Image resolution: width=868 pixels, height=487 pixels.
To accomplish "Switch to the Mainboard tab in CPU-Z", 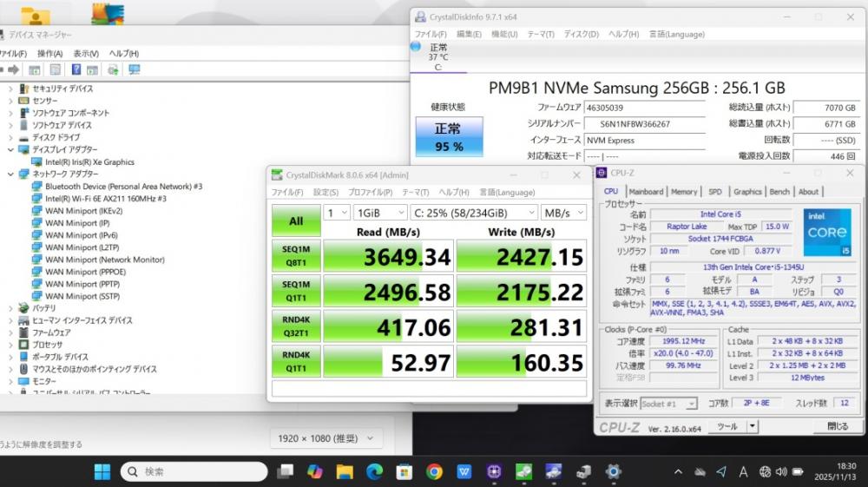I will (x=646, y=192).
